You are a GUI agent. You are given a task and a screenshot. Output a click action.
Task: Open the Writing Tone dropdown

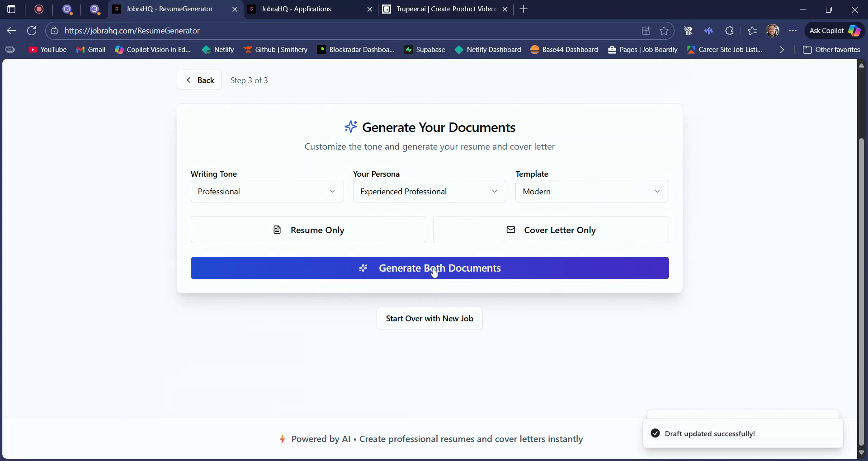tap(267, 191)
